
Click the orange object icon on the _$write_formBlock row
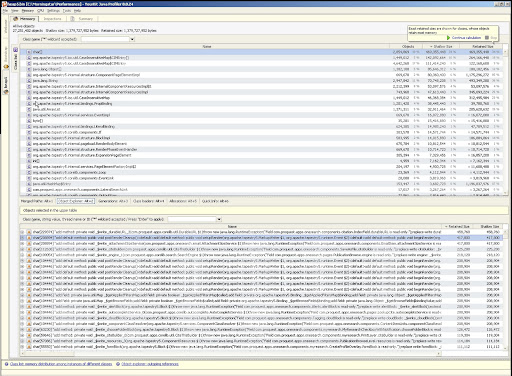click(x=29, y=347)
